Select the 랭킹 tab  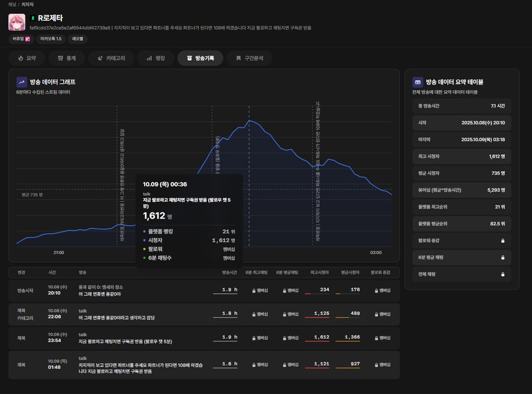pos(155,58)
